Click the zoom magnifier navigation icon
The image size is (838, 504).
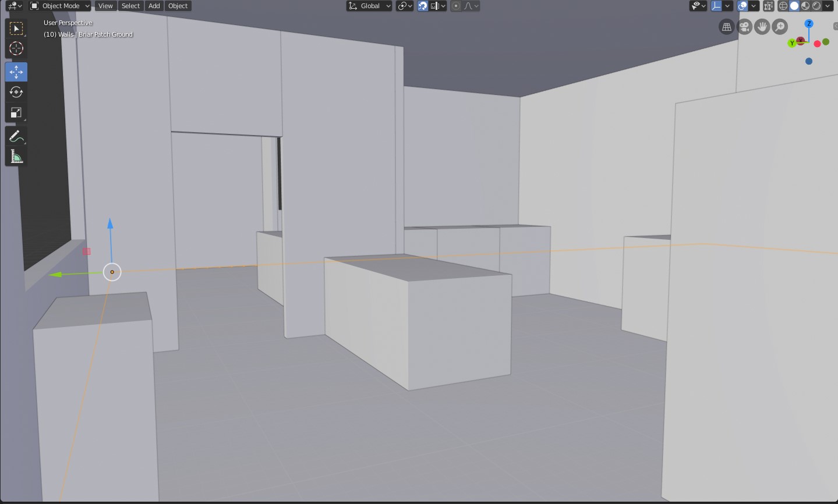780,27
